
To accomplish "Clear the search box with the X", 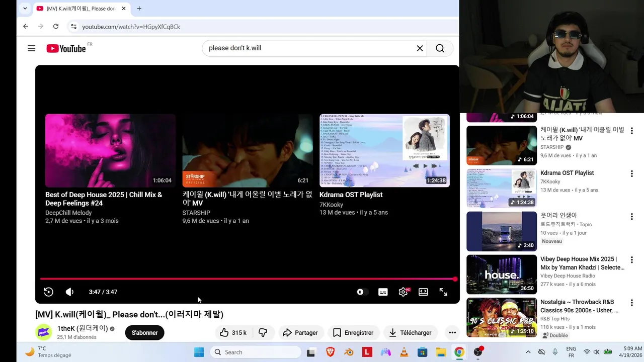I will [x=420, y=48].
